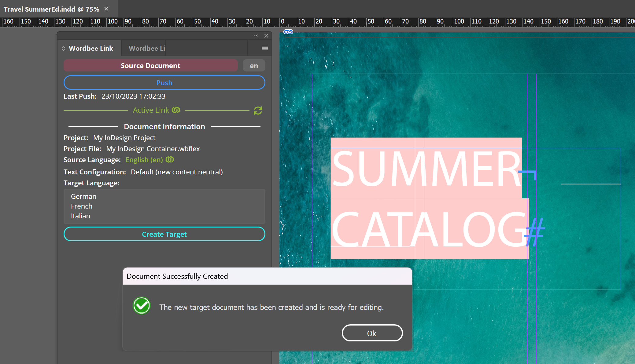Click the en language badge
The width and height of the screenshot is (635, 364).
point(254,66)
